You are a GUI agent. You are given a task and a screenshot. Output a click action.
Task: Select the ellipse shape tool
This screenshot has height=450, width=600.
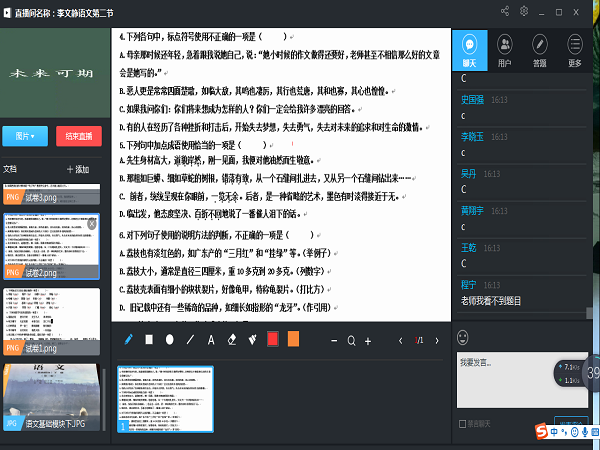(x=169, y=340)
